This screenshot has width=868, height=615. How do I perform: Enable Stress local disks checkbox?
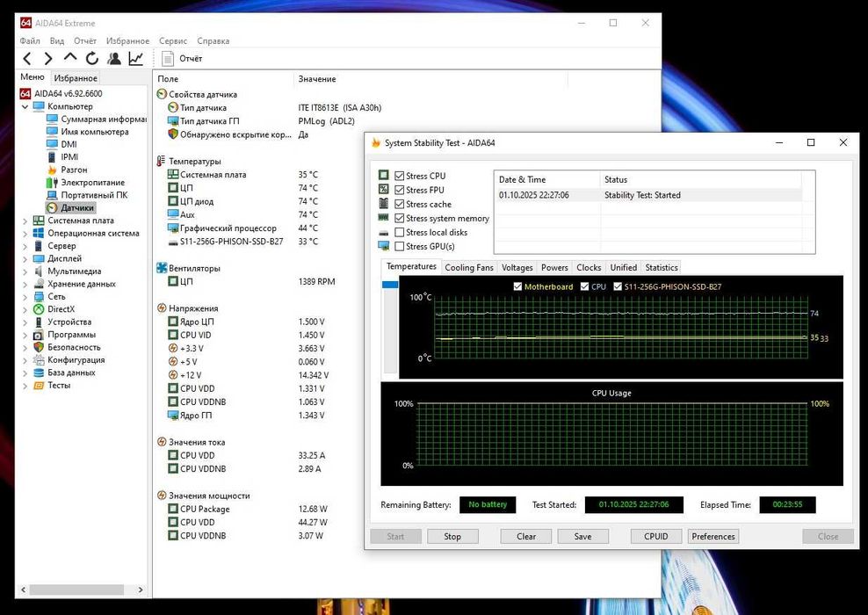point(399,233)
